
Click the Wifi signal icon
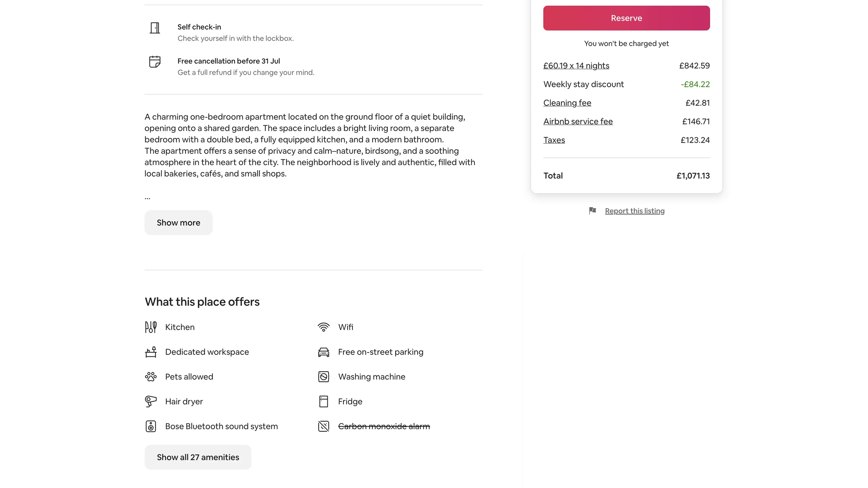click(323, 327)
